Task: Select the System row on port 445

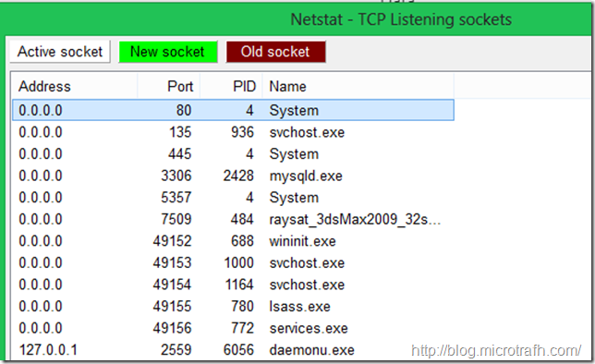Action: pyautogui.click(x=233, y=153)
